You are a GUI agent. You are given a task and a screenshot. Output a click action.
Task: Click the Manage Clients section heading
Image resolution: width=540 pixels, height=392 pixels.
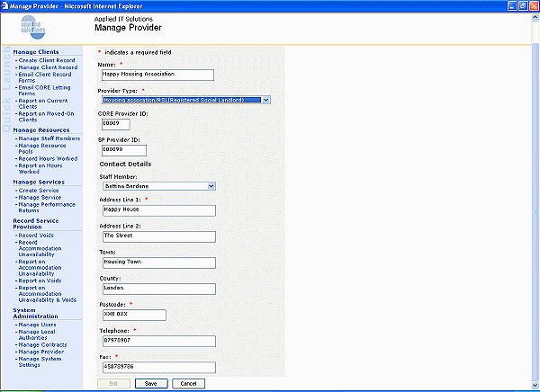pyautogui.click(x=36, y=52)
